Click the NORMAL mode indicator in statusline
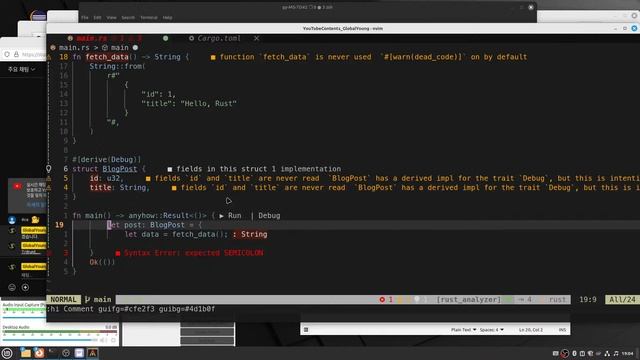The width and height of the screenshot is (640, 360). (x=63, y=300)
